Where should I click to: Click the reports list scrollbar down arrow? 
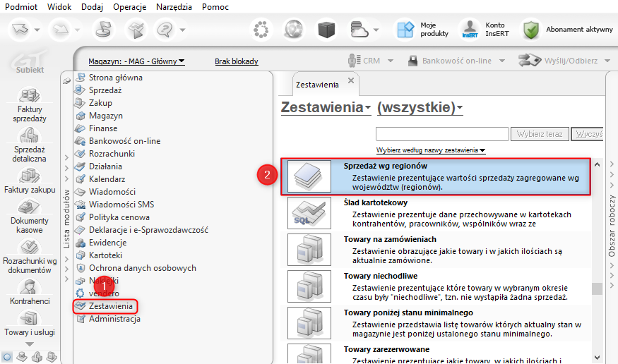pos(597,358)
